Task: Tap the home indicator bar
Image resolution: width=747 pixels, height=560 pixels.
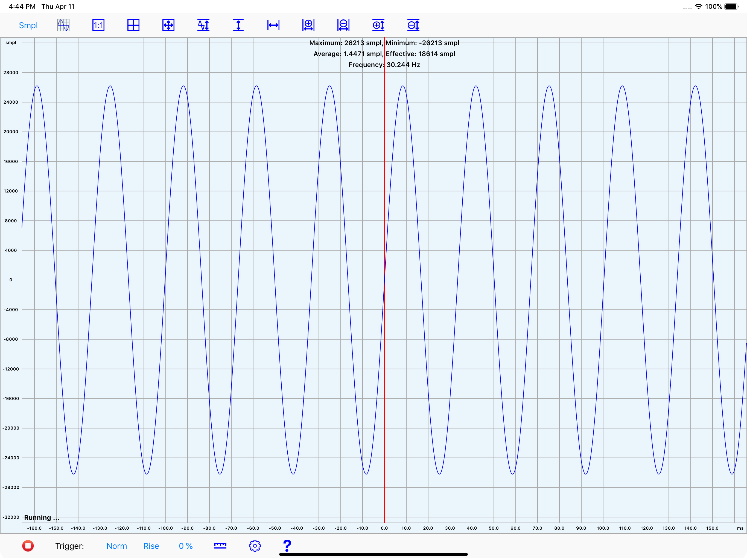Action: (373, 554)
